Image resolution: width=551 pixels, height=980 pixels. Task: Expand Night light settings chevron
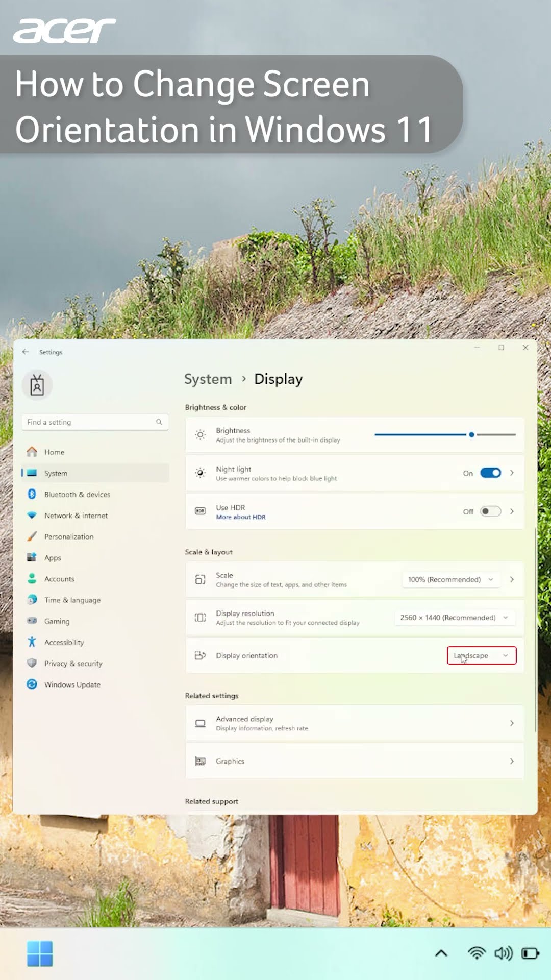[x=512, y=473]
